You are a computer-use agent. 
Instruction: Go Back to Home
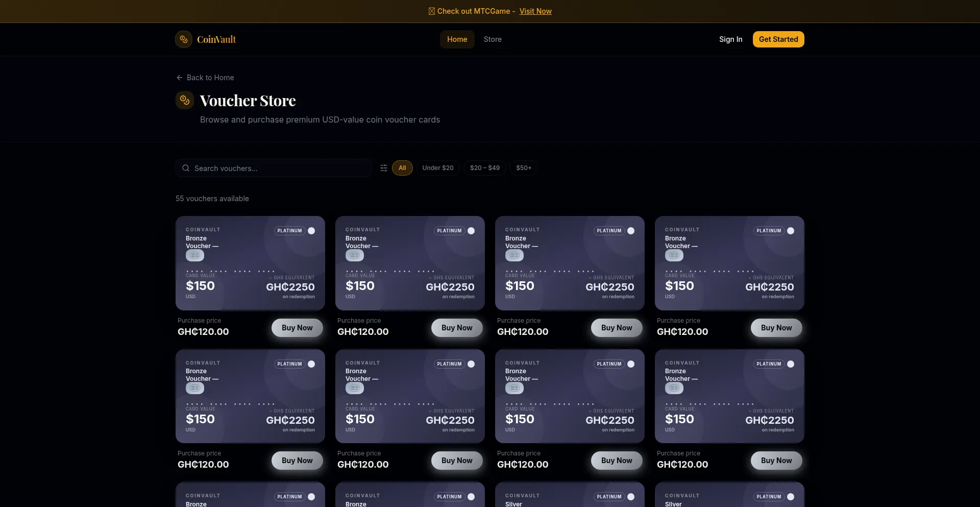[205, 78]
